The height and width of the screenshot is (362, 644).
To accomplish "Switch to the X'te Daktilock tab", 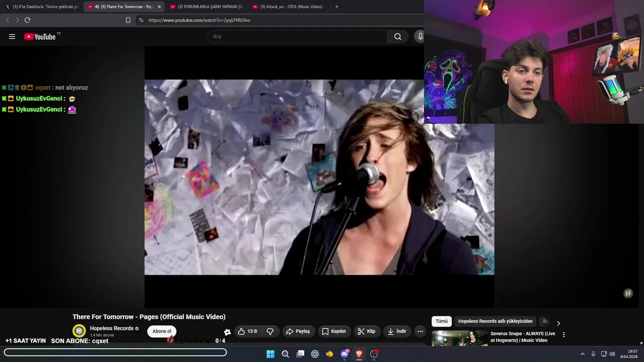I will click(41, 7).
